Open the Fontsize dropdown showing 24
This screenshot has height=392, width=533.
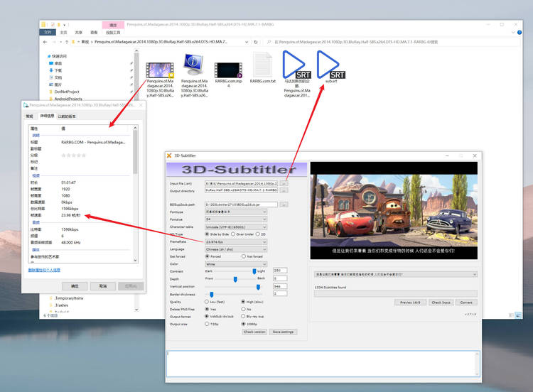(x=236, y=219)
